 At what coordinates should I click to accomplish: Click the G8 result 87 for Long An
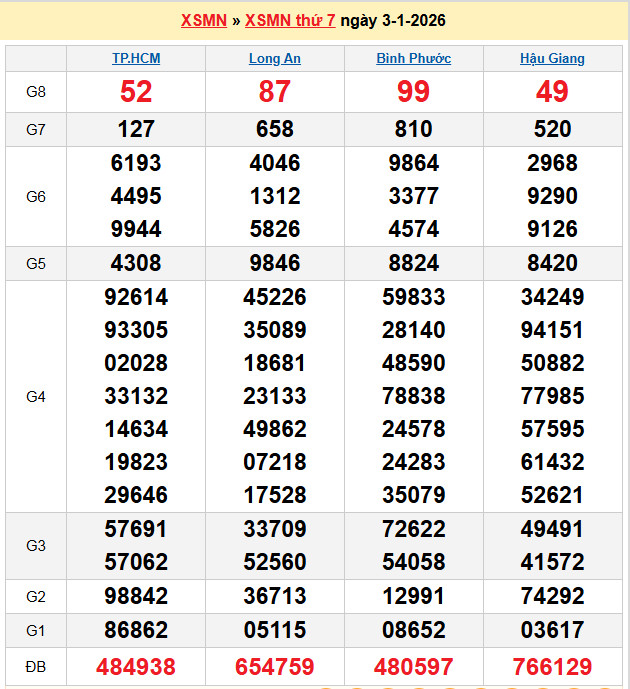click(x=274, y=92)
